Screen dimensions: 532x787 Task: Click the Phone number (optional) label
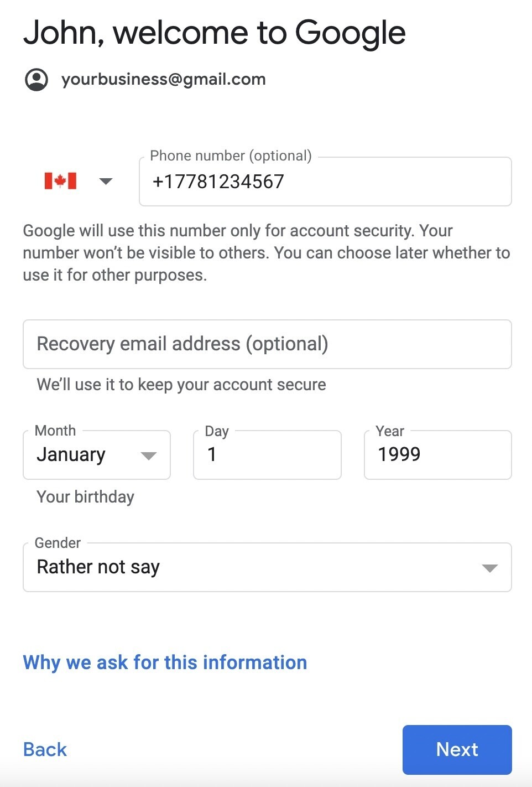coord(231,156)
